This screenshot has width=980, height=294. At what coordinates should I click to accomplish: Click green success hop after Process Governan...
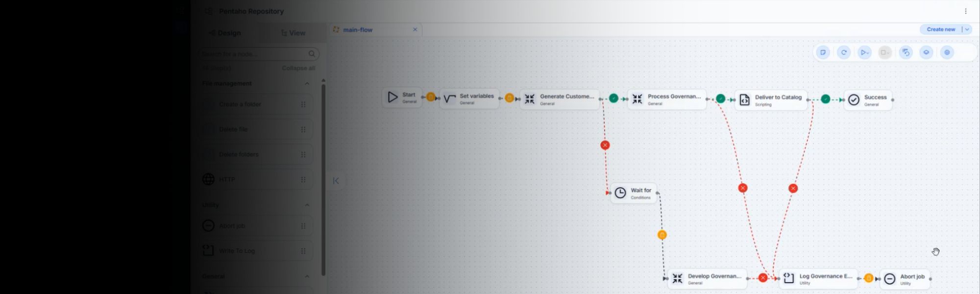coord(720,99)
